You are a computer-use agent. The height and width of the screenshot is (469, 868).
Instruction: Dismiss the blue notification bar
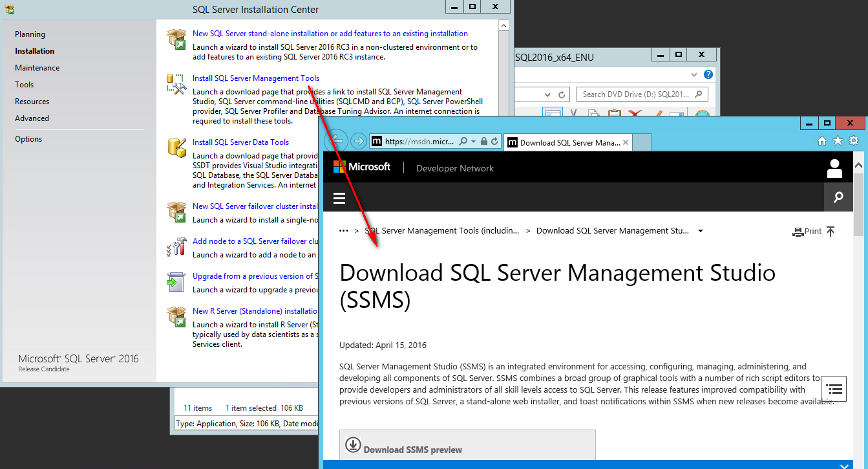coord(844,465)
